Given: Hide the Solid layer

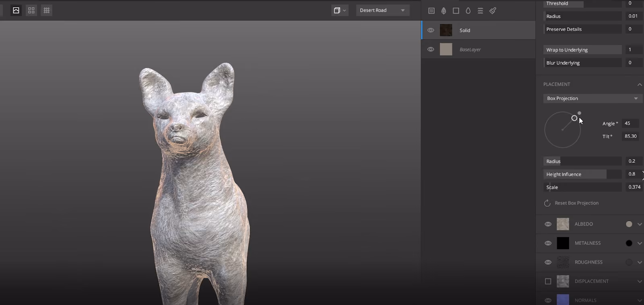Looking at the screenshot, I should [431, 30].
